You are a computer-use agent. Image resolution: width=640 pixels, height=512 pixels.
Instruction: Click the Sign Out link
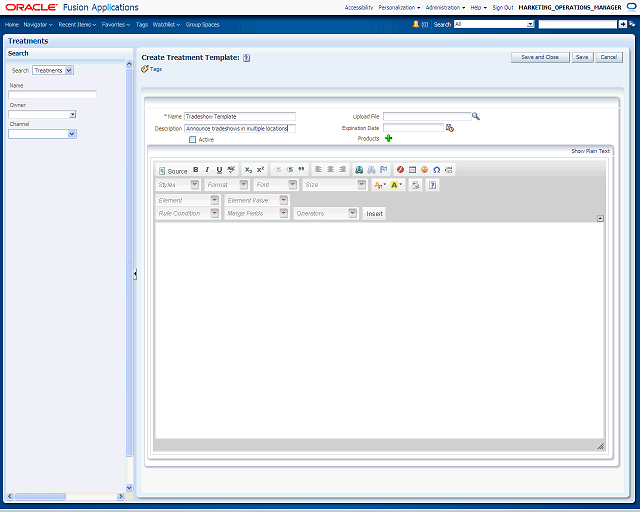tap(502, 7)
